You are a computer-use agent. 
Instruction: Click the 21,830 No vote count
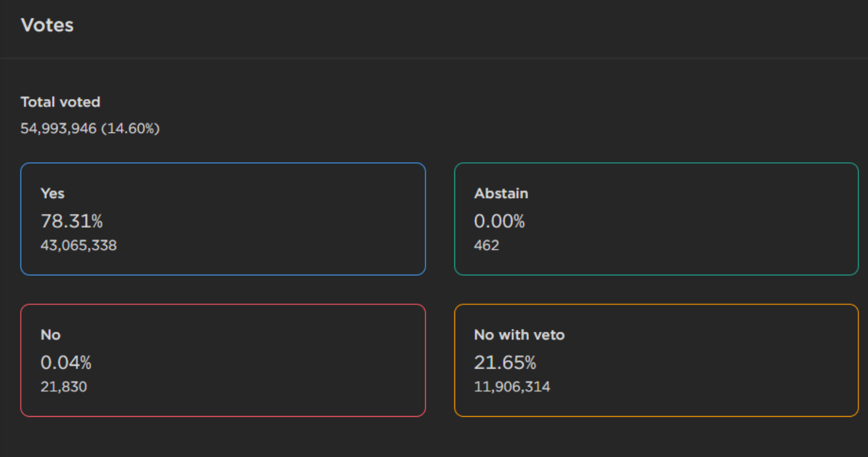(64, 387)
